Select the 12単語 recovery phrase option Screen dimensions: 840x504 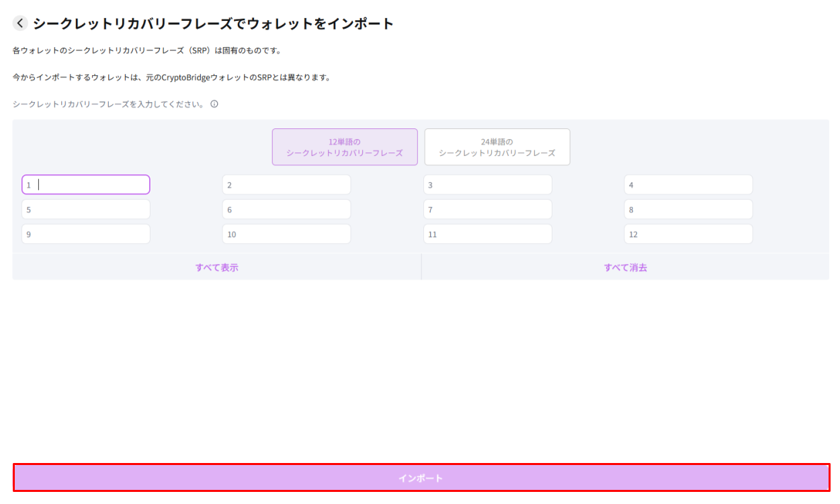point(345,147)
